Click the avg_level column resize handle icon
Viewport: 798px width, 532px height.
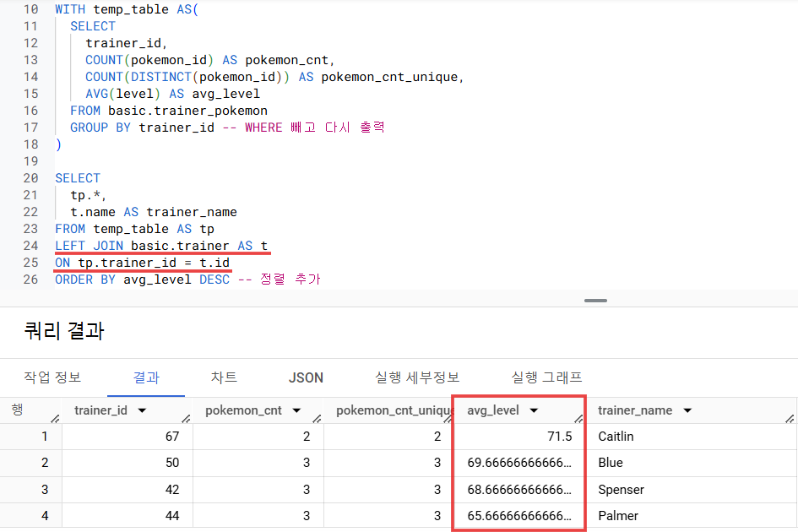(578, 419)
